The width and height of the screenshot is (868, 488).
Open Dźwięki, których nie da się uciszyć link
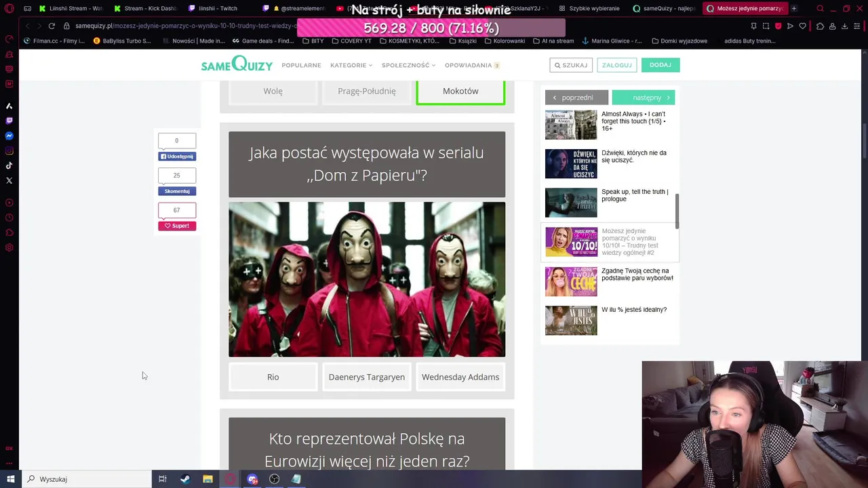(634, 157)
